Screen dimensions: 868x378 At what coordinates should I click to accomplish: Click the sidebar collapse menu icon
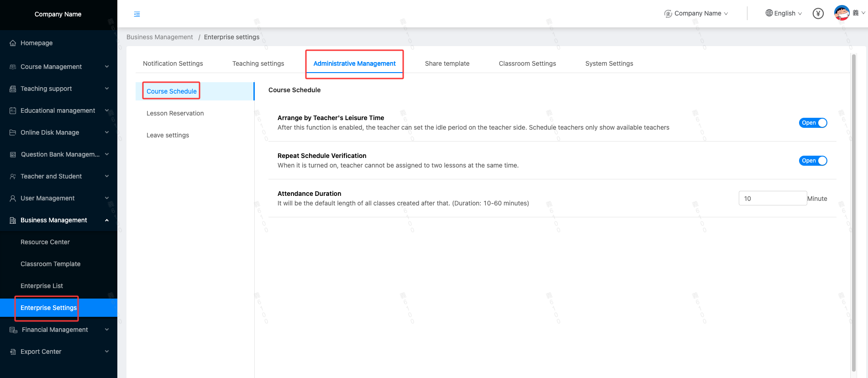pyautogui.click(x=137, y=14)
